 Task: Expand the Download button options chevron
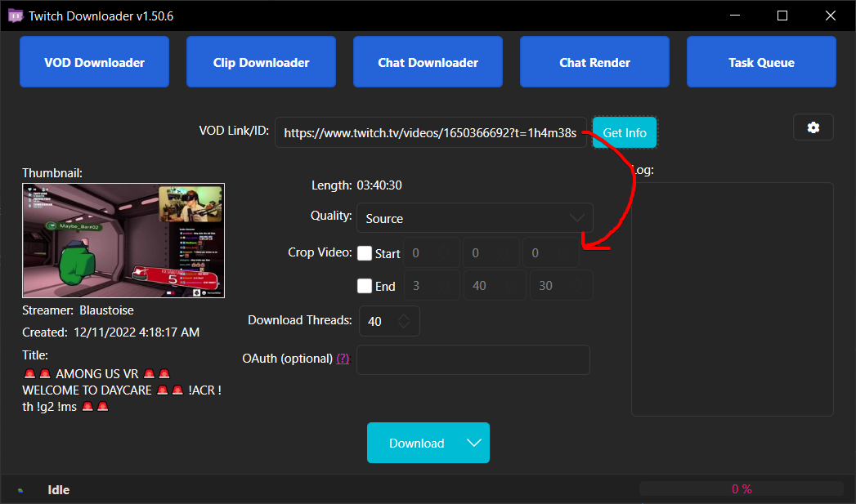[474, 443]
